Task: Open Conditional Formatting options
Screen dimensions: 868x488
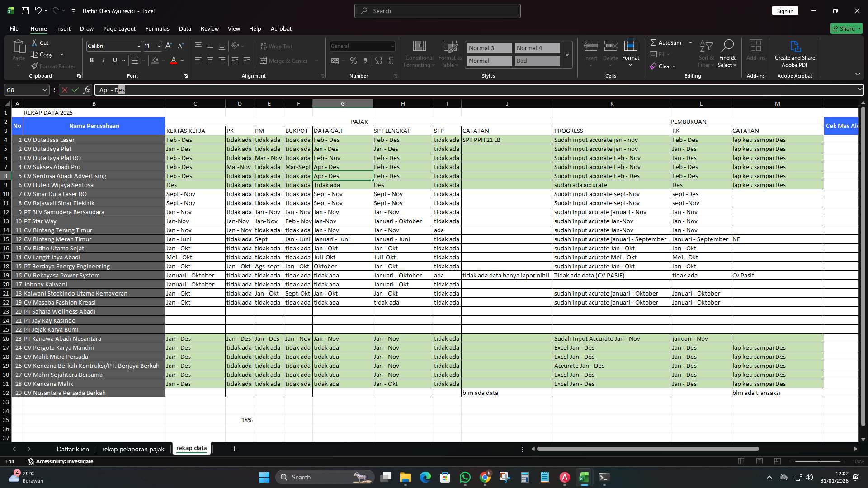Action: (x=419, y=53)
